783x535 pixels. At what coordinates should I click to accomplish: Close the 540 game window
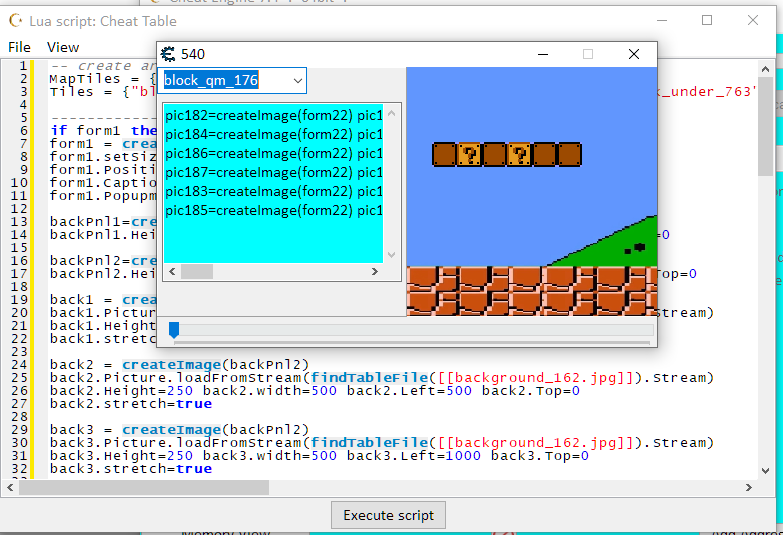click(x=633, y=55)
